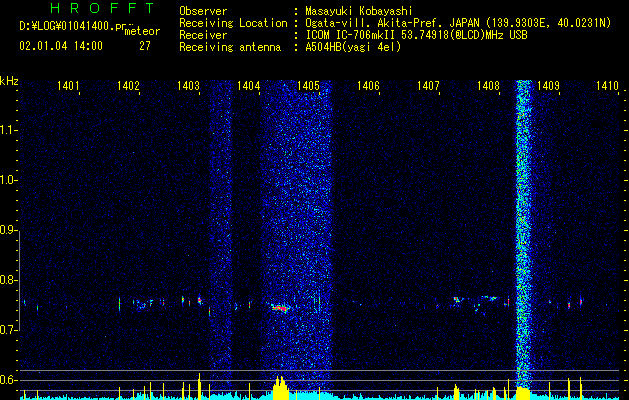The width and height of the screenshot is (629, 400).
Task: Click the red meteor echo near 1404:30
Action: [280, 308]
